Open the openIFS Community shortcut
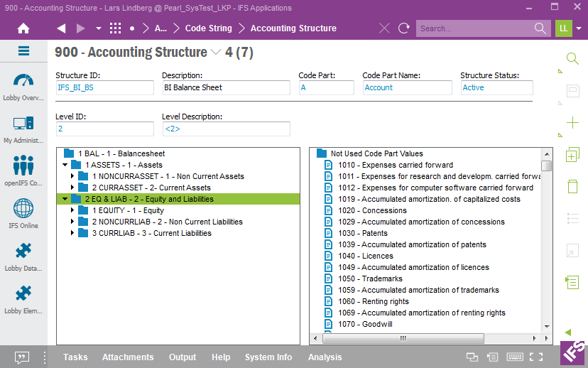This screenshot has width=588, height=368. click(23, 171)
